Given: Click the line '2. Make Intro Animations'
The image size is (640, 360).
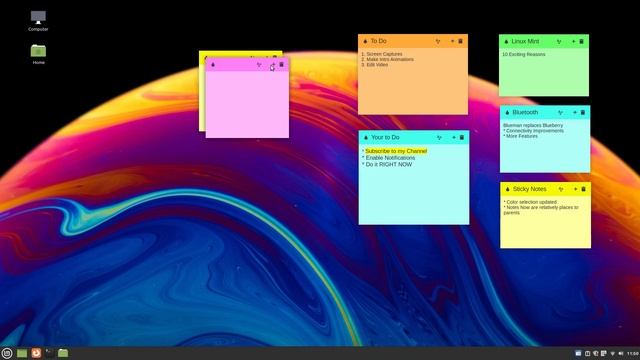Looking at the screenshot, I should pos(387,59).
